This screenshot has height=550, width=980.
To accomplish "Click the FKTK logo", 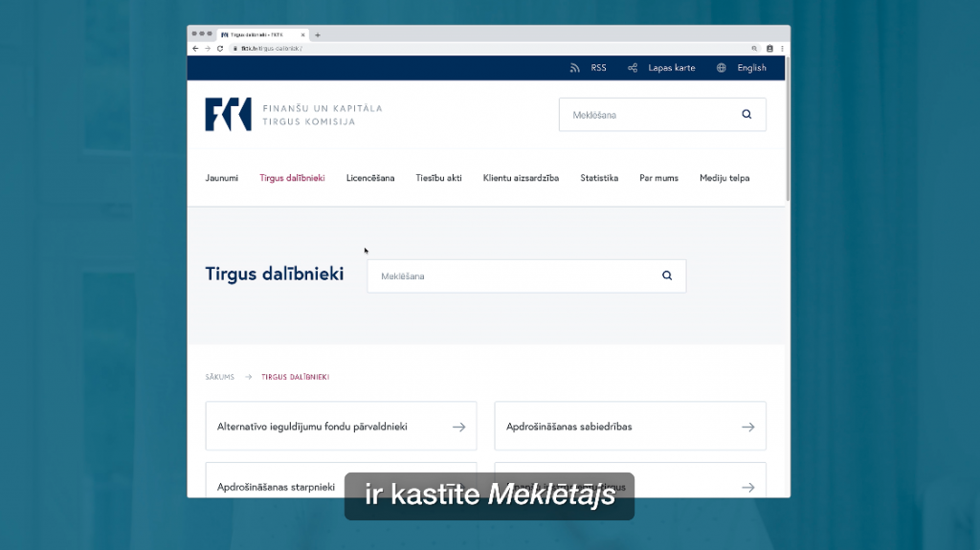I will 228,115.
